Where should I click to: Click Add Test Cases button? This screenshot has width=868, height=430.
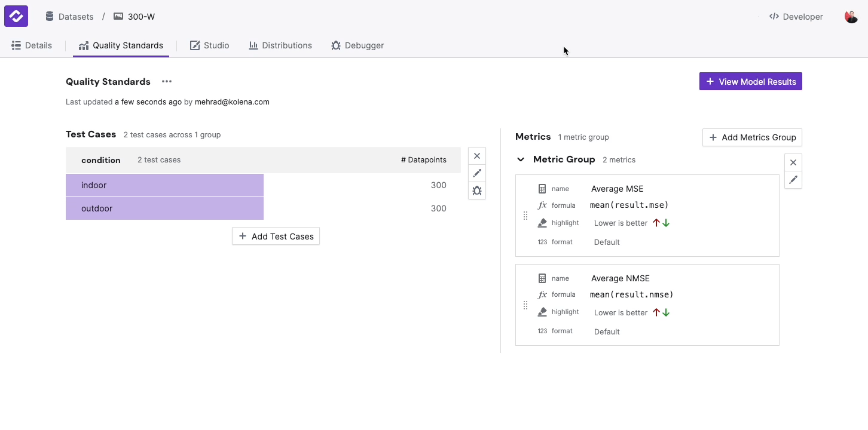(276, 236)
